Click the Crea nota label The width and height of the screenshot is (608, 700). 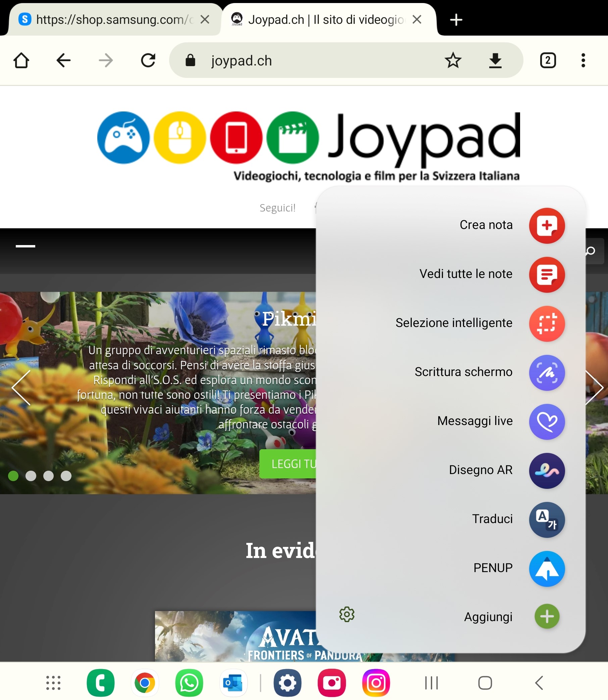pos(486,225)
